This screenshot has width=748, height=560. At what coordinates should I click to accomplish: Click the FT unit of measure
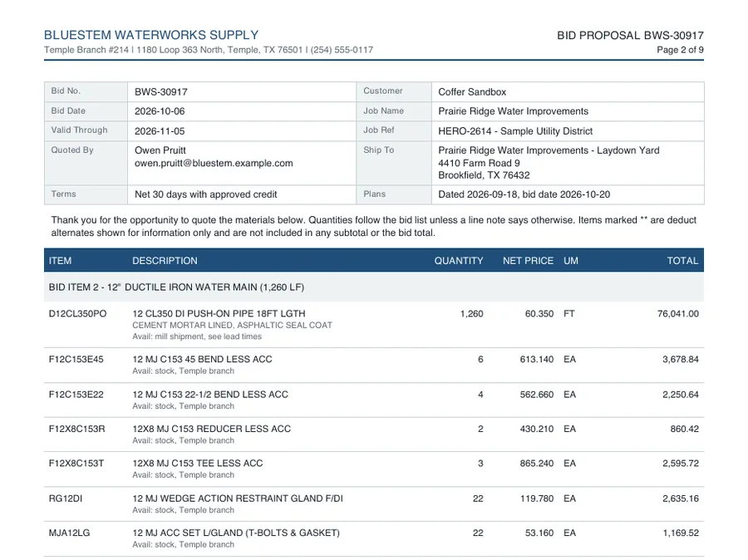click(x=569, y=314)
